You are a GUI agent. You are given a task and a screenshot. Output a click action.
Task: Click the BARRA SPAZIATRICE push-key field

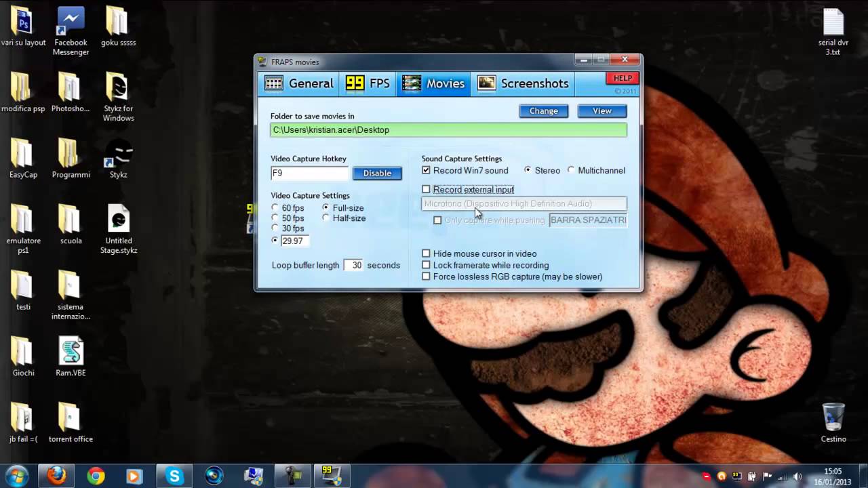click(x=588, y=220)
